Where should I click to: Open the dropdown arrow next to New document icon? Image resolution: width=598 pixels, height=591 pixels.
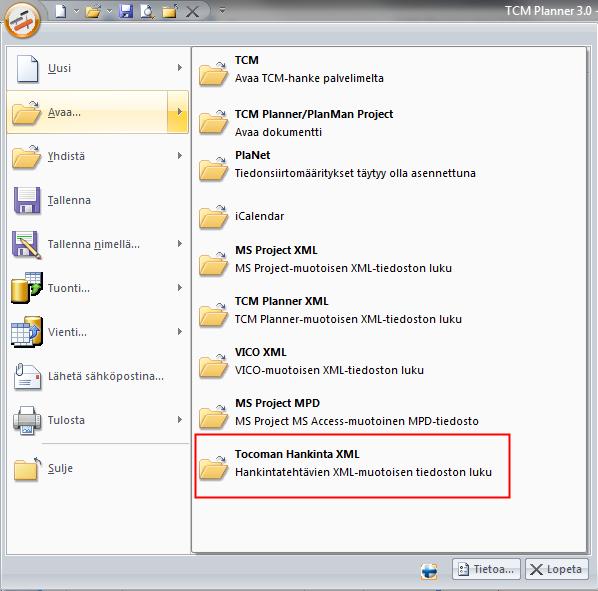pyautogui.click(x=76, y=11)
